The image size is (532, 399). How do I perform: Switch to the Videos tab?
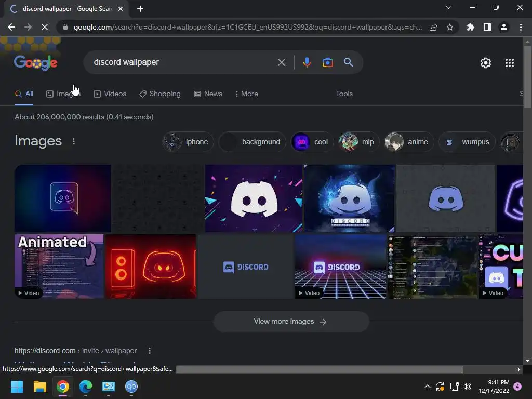click(110, 94)
